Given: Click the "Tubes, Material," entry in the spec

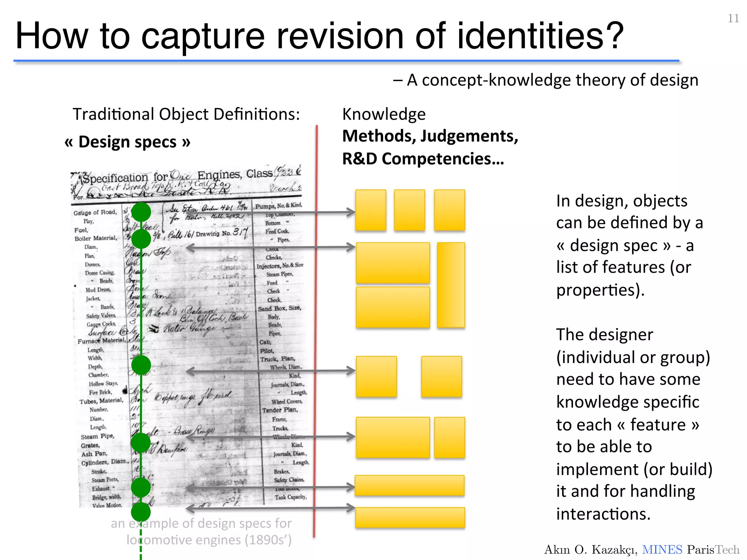Looking at the screenshot, I should [101, 401].
